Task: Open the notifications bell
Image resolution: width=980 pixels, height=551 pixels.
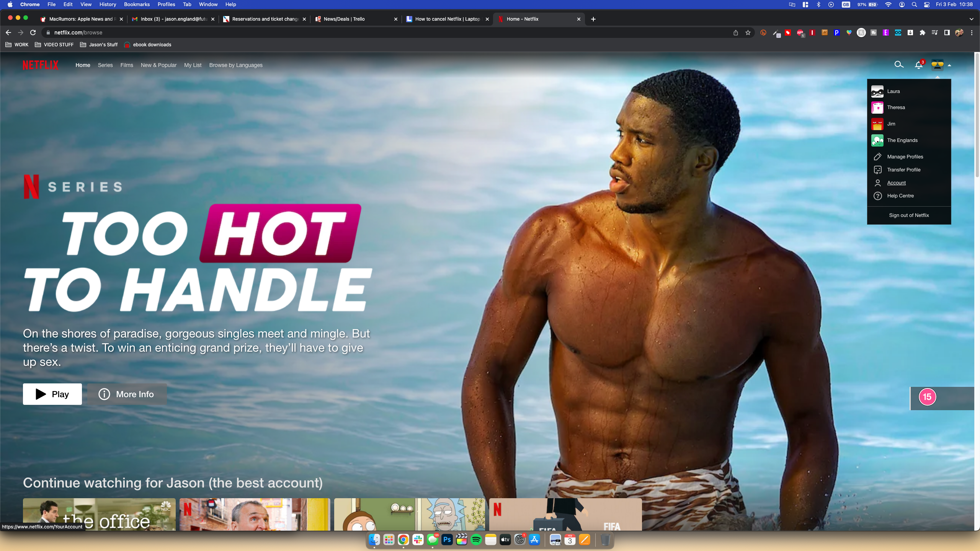Action: coord(919,65)
